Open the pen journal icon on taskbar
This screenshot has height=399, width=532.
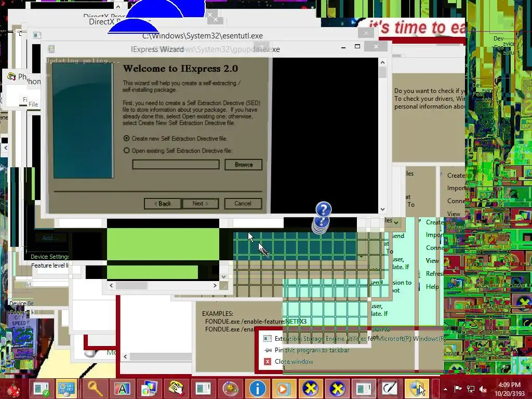(390, 389)
